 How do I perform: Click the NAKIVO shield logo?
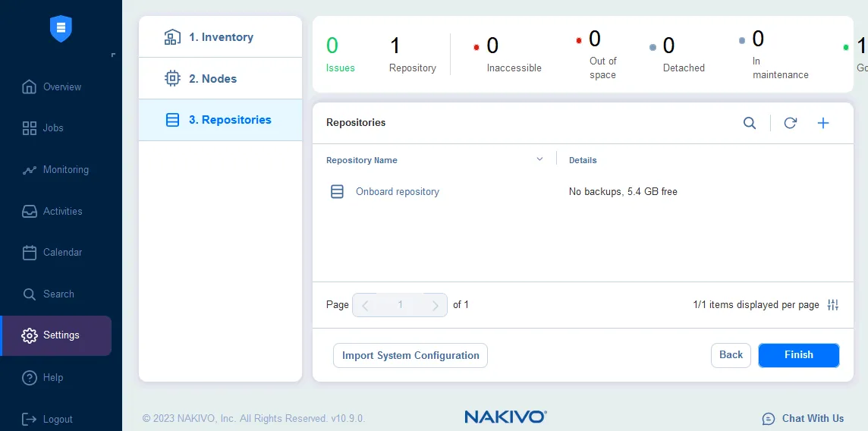61,29
